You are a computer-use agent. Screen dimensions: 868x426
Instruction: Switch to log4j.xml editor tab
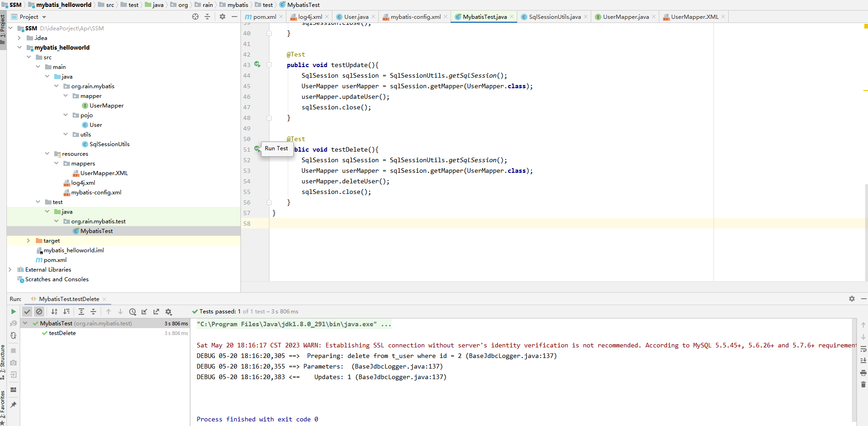pos(310,17)
